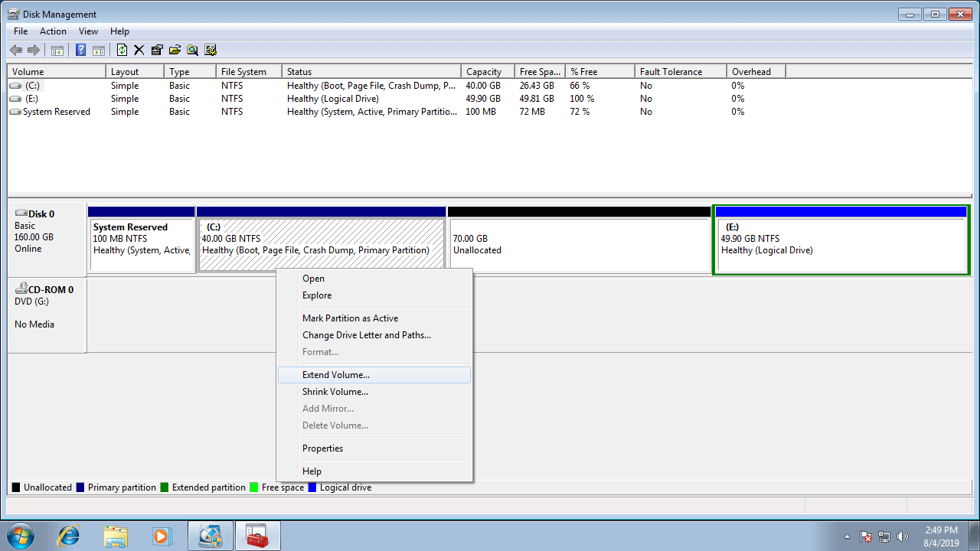Choose Extend Volume from the context menu
This screenshot has height=551, width=980.
tap(335, 375)
